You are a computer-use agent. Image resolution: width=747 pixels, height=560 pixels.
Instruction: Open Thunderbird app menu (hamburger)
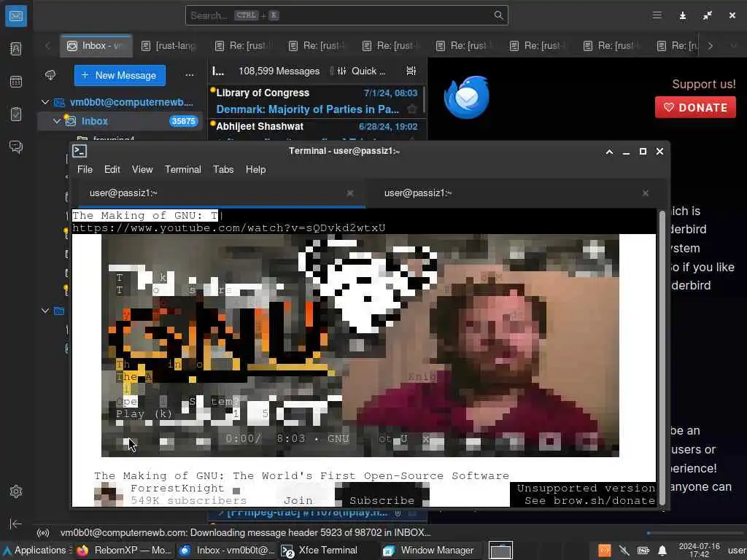pos(657,15)
